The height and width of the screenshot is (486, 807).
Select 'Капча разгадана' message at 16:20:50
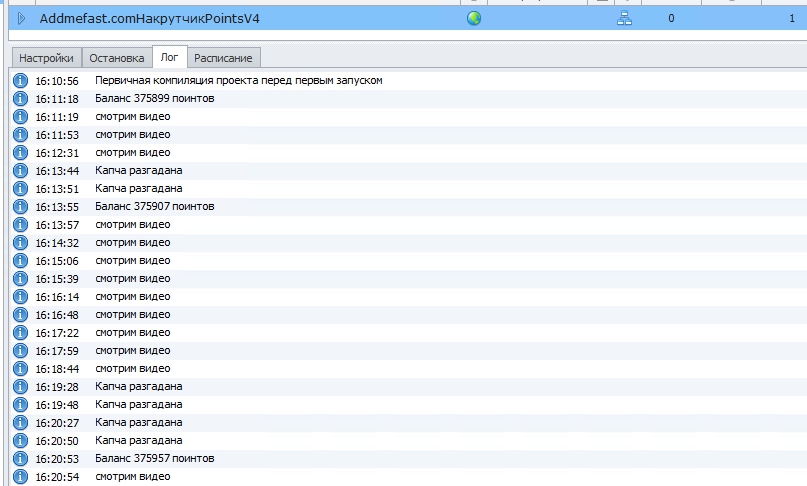139,440
